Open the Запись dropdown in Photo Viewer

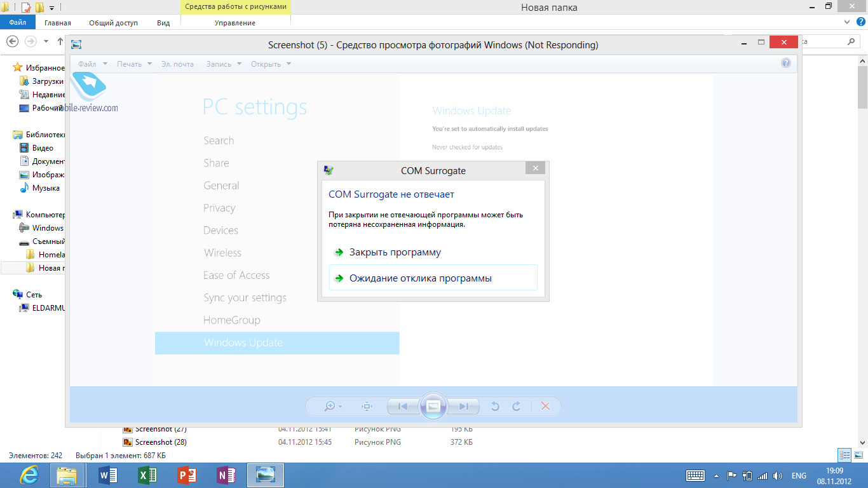point(224,64)
